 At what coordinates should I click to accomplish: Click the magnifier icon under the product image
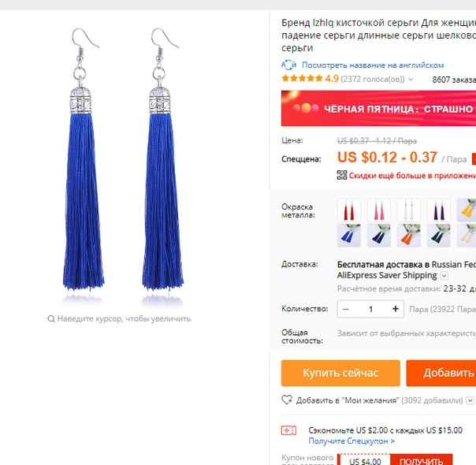point(51,318)
